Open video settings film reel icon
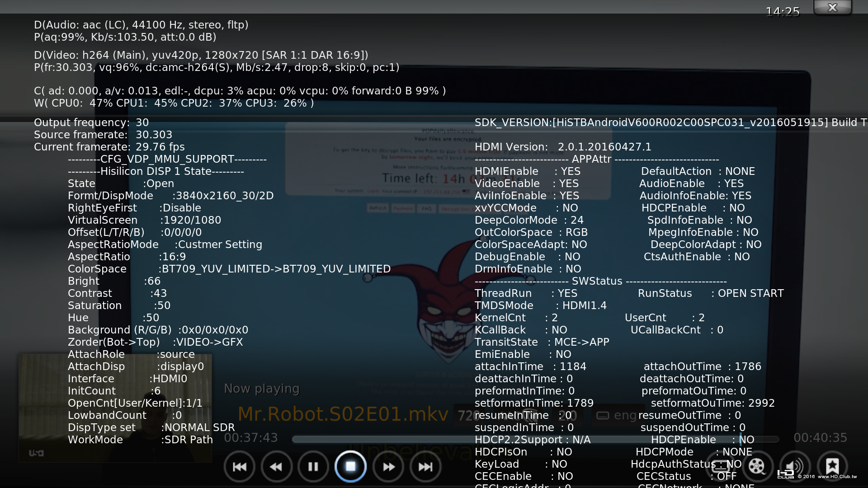Viewport: 868px width, 488px height. (x=757, y=466)
